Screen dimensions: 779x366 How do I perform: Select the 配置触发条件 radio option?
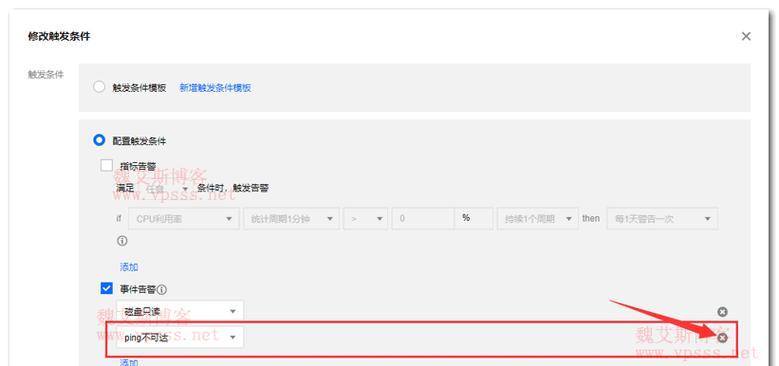pyautogui.click(x=99, y=140)
